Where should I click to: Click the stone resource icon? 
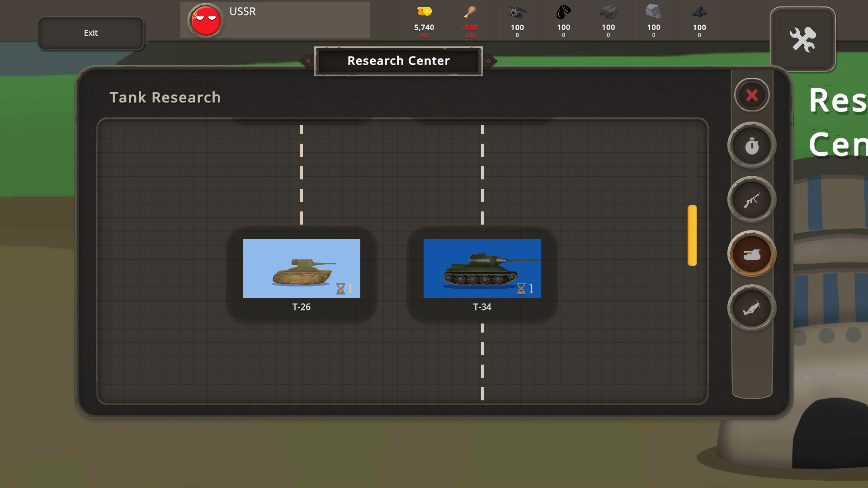653,11
